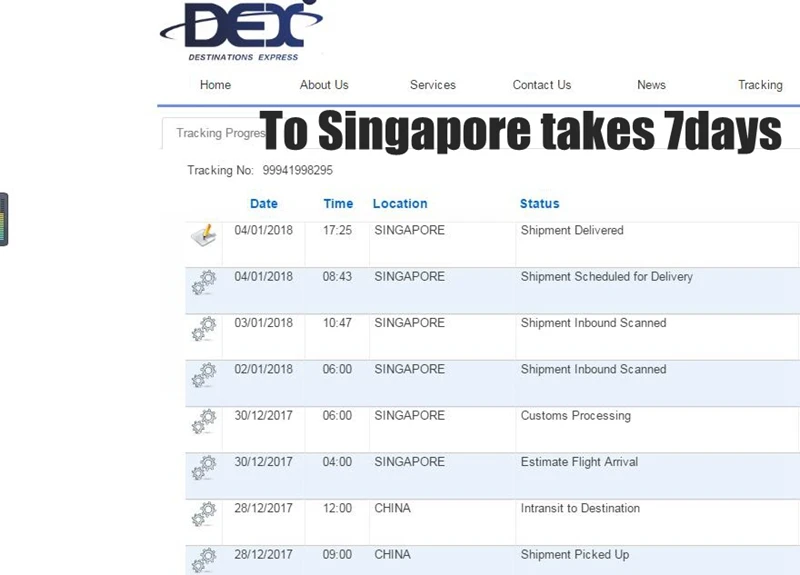Screen dimensions: 800x575
Task: Click the 08:43 time cell
Action: [337, 277]
